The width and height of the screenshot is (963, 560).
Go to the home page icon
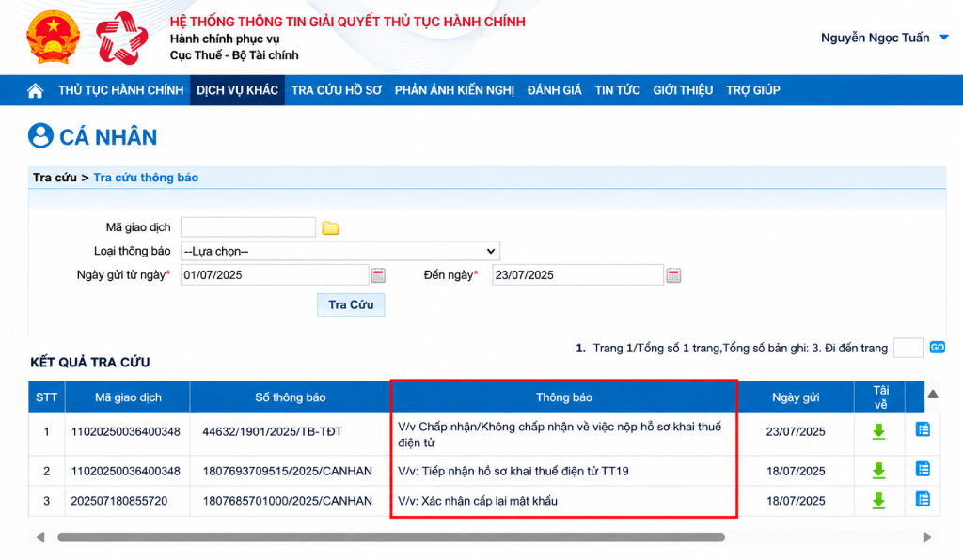[36, 91]
